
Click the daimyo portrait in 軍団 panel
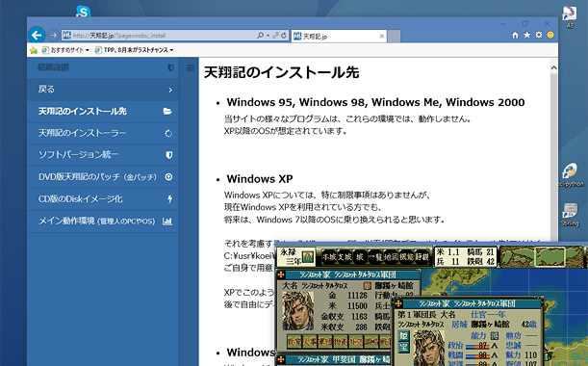pyautogui.click(x=298, y=311)
